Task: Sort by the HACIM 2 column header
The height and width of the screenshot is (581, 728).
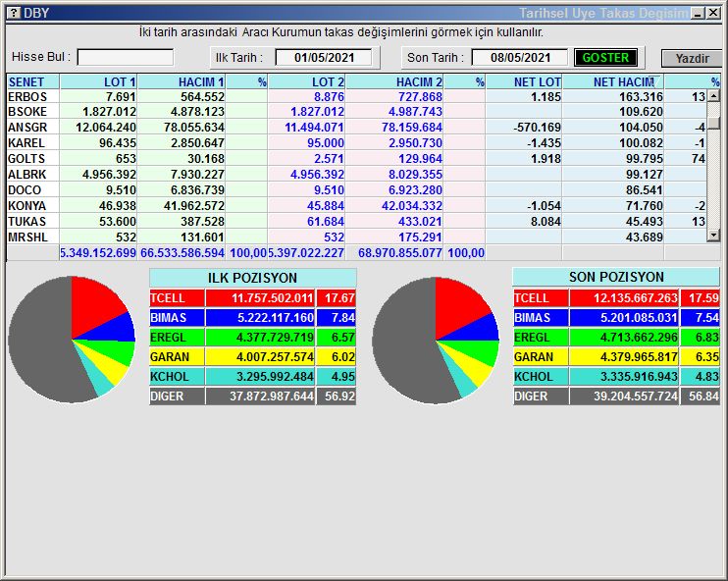Action: [394, 82]
